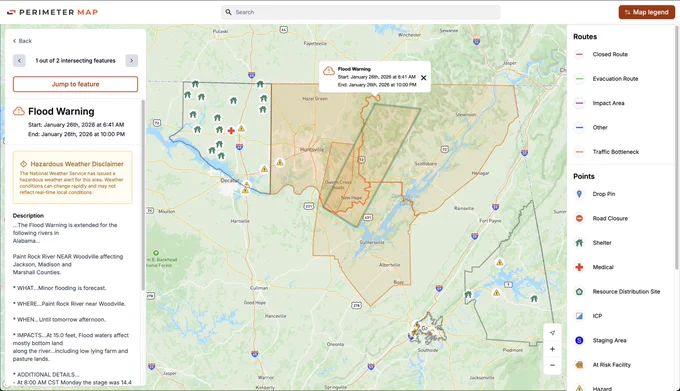This screenshot has height=391, width=680.
Task: Select Closed Route legend entry
Action: 609,54
